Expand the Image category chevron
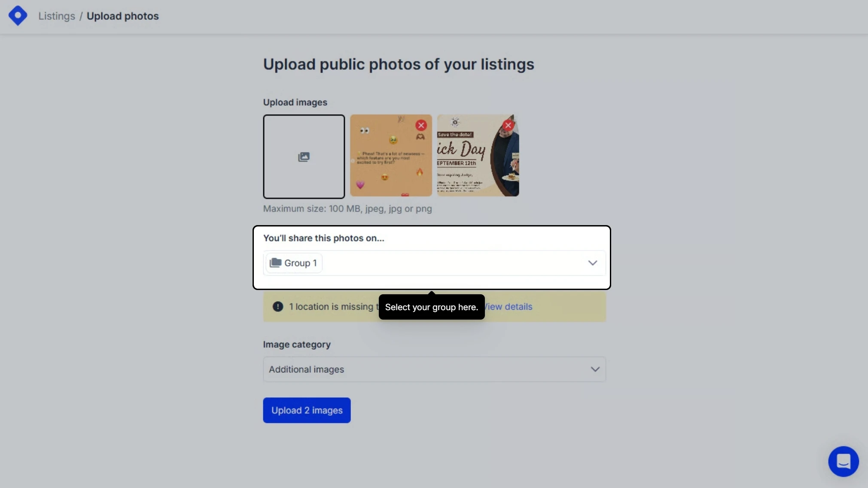The width and height of the screenshot is (868, 488). [595, 369]
